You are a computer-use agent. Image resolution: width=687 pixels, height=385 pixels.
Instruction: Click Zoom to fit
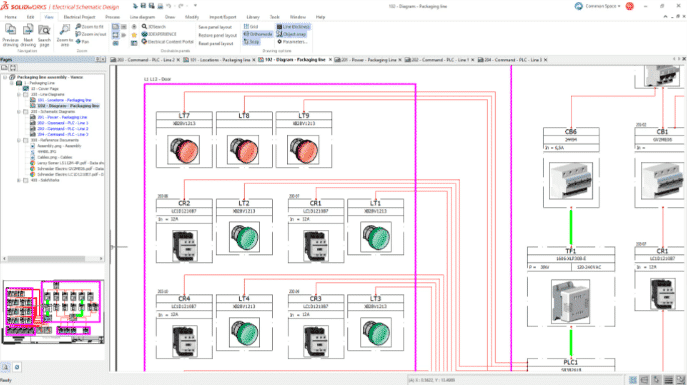[89, 27]
